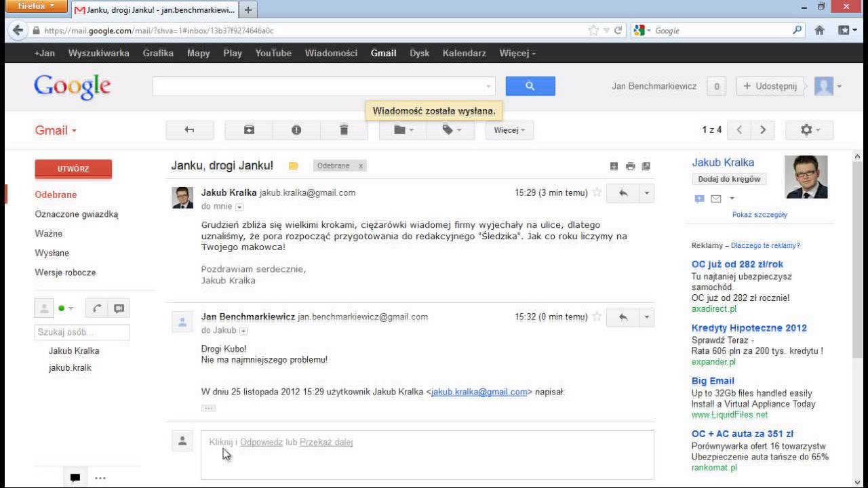The width and height of the screenshot is (868, 488).
Task: Select jakub.kralk in chat list
Action: coord(70,368)
